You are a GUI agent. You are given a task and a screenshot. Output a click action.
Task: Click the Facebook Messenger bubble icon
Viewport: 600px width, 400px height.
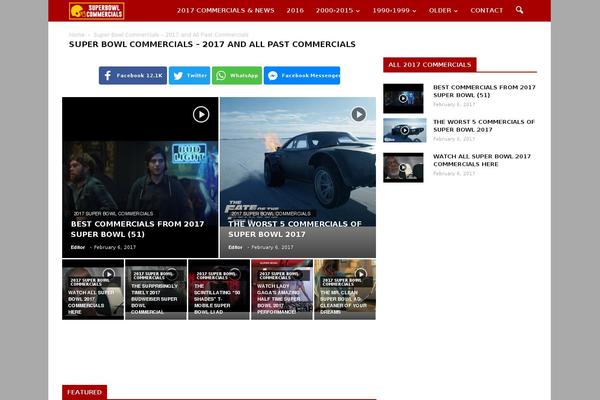[x=272, y=76]
